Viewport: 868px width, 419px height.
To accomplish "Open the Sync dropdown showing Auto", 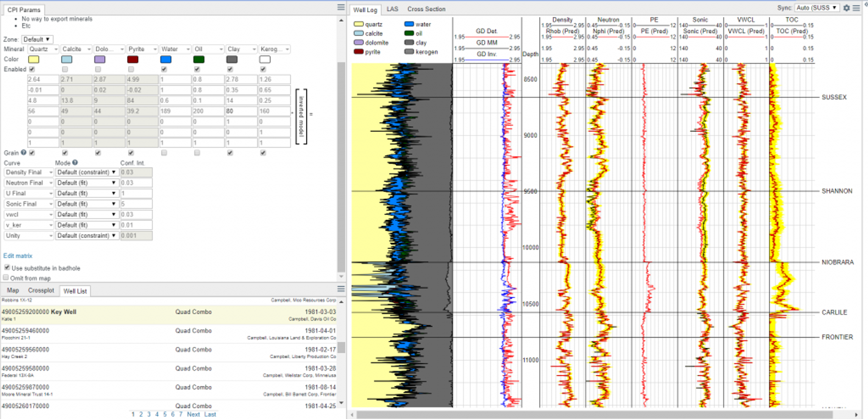I will click(816, 8).
